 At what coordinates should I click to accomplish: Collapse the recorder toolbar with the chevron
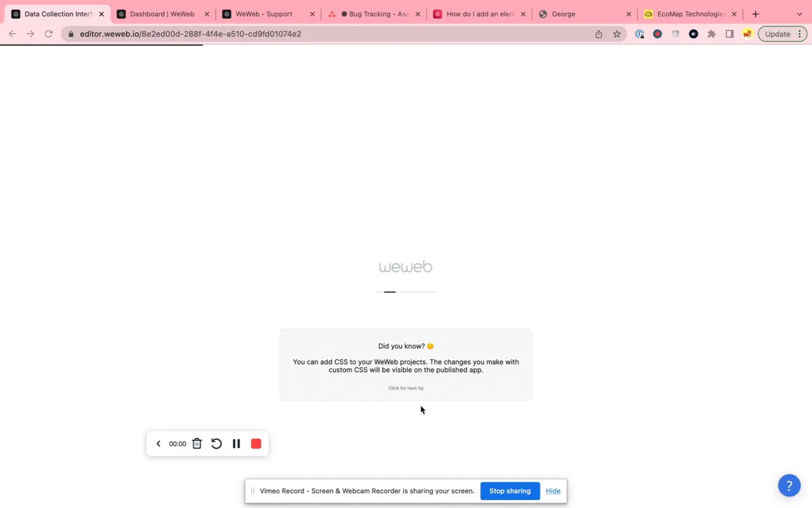coord(158,444)
